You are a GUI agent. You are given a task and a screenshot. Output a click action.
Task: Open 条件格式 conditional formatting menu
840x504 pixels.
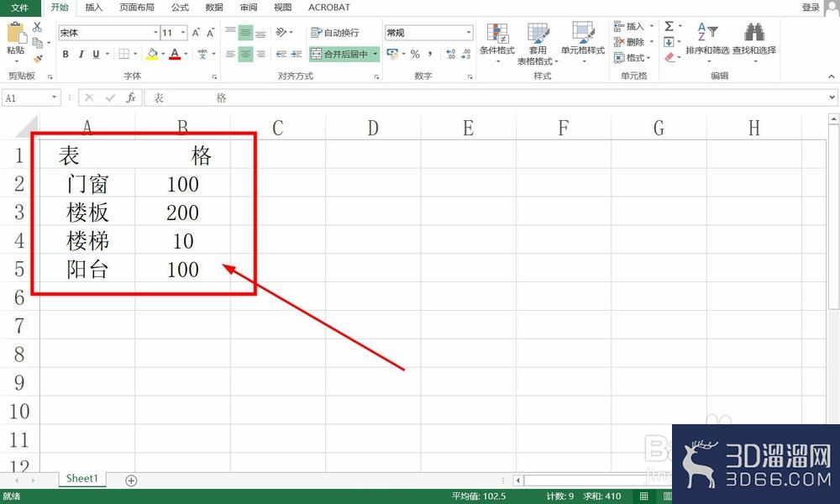[497, 43]
